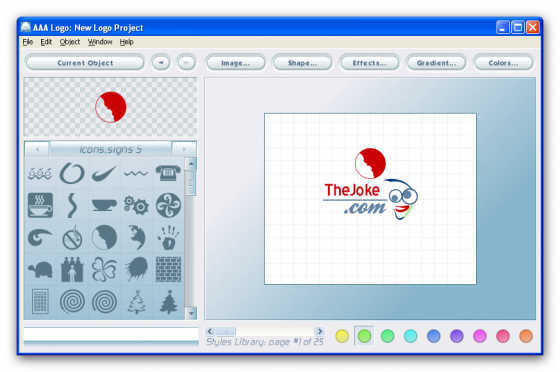The height and width of the screenshot is (372, 560).
Task: Choose the handprint icon
Action: pyautogui.click(x=168, y=237)
